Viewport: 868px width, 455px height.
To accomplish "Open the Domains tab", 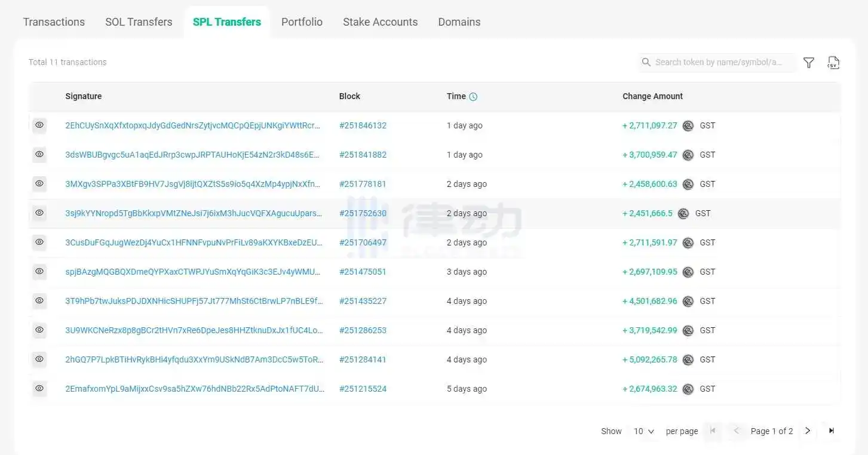I will (x=459, y=22).
